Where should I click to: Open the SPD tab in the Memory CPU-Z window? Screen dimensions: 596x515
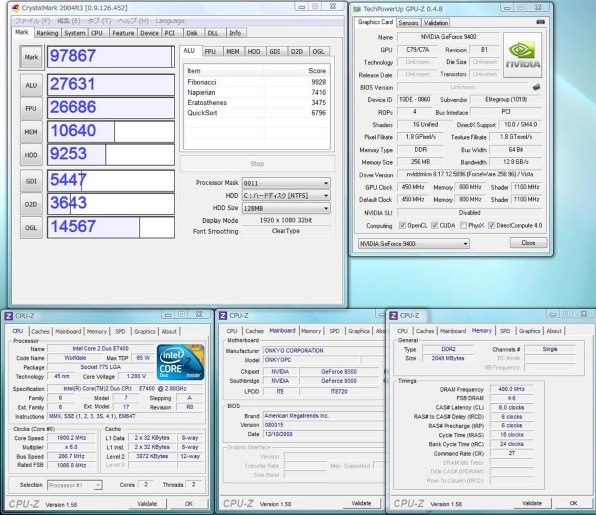pyautogui.click(x=505, y=331)
